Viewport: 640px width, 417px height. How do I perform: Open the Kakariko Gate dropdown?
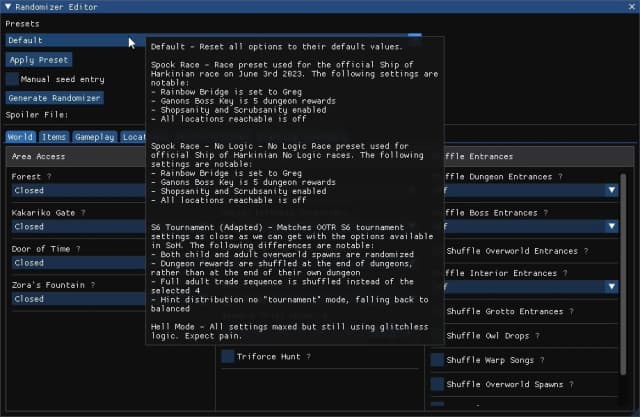tap(78, 226)
